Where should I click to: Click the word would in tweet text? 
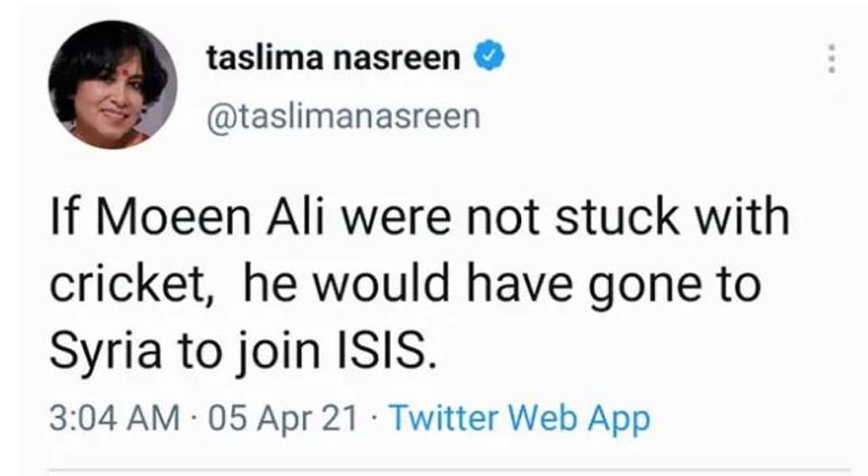380,285
